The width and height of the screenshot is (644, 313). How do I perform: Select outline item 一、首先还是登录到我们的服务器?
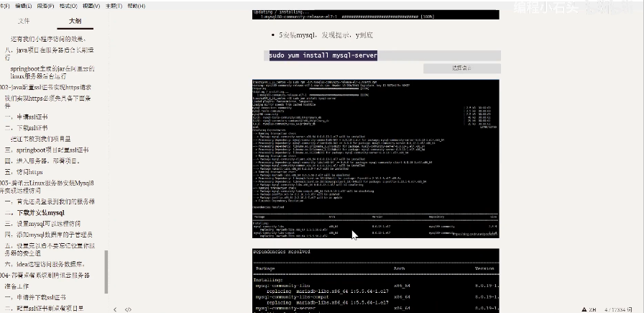(50, 201)
